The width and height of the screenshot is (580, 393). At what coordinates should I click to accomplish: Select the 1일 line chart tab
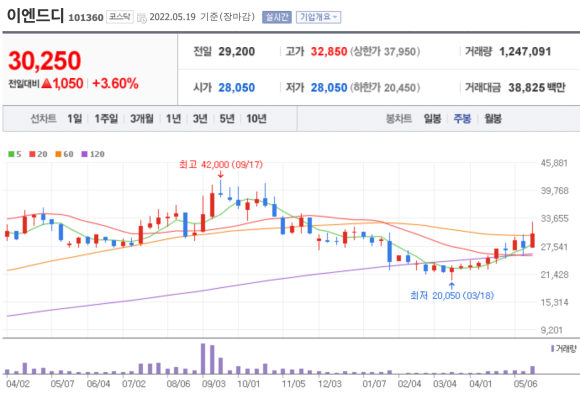click(x=74, y=119)
